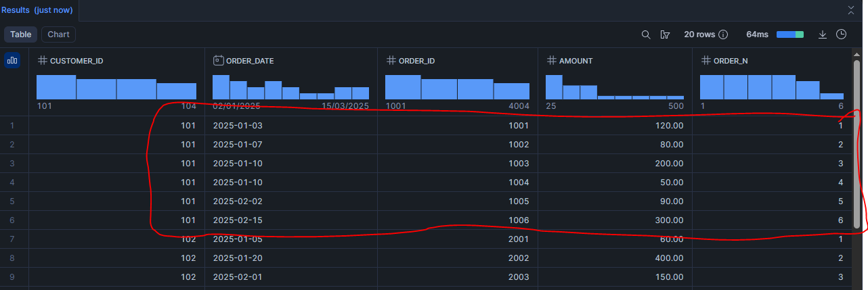Download the query results
The height and width of the screenshot is (290, 868).
[823, 34]
